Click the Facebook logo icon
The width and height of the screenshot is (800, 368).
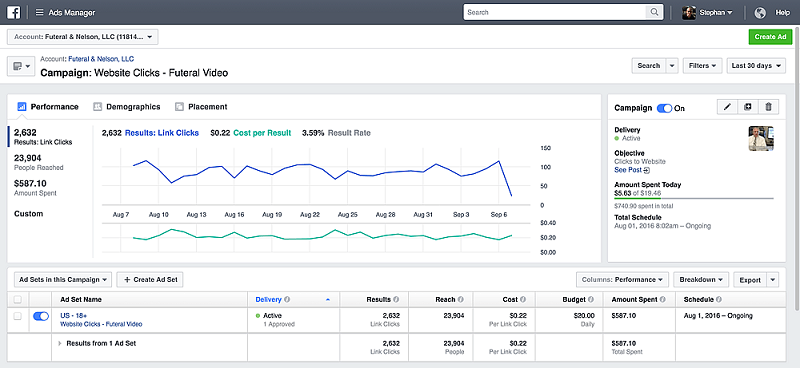point(14,12)
